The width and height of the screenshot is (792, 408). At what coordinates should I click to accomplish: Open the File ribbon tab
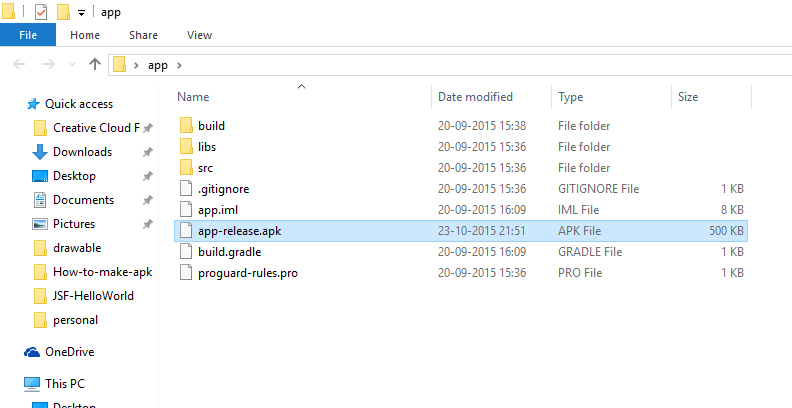(x=28, y=35)
